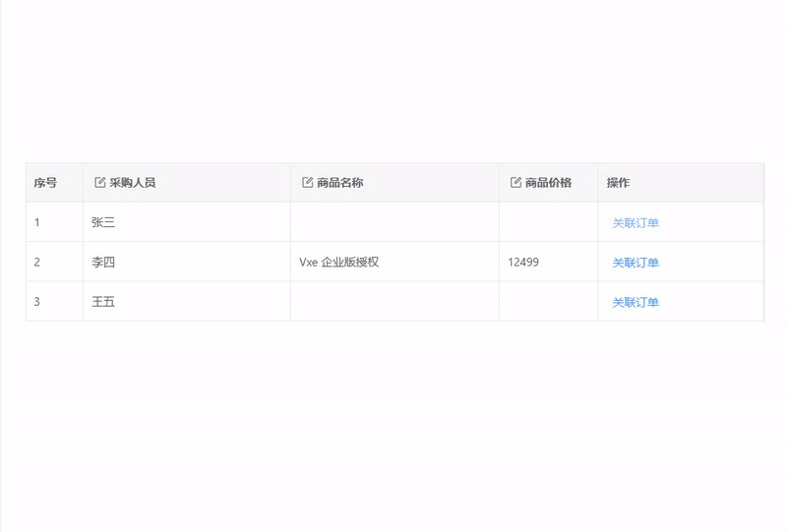This screenshot has height=532, width=787.
Task: Click empty 商品价格 cell in 王五's row
Action: 548,302
